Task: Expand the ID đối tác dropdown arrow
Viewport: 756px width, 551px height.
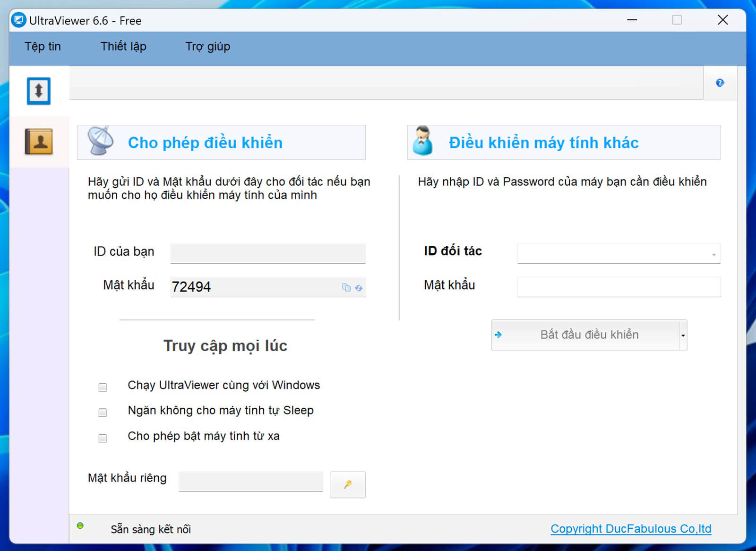Action: [x=713, y=255]
